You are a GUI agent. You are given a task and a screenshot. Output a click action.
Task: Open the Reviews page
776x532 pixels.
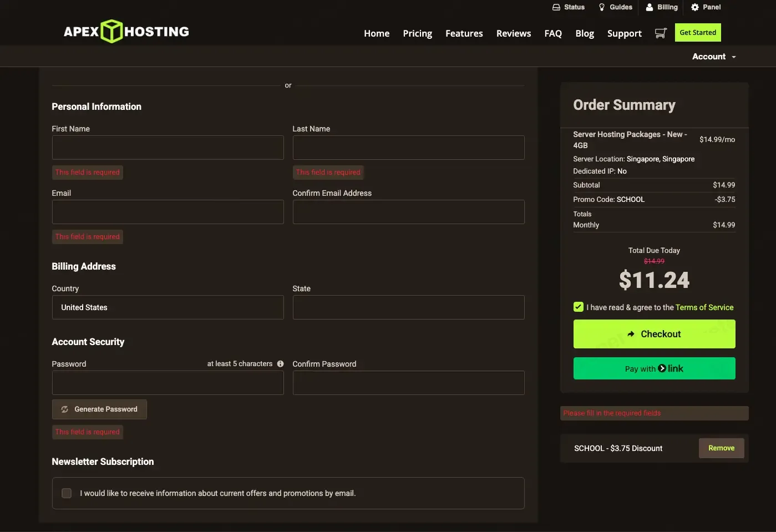(514, 33)
